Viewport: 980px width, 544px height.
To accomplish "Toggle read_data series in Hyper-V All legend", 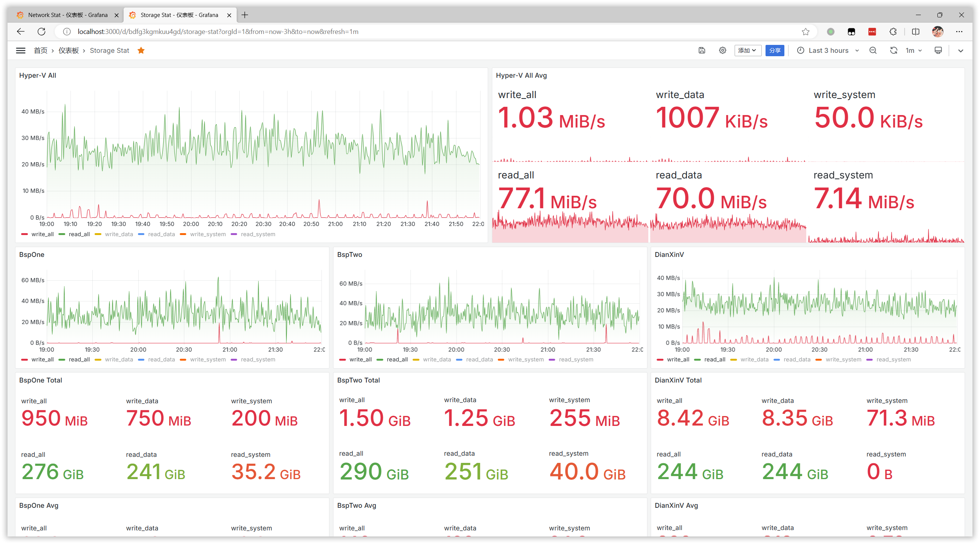I will coord(161,234).
